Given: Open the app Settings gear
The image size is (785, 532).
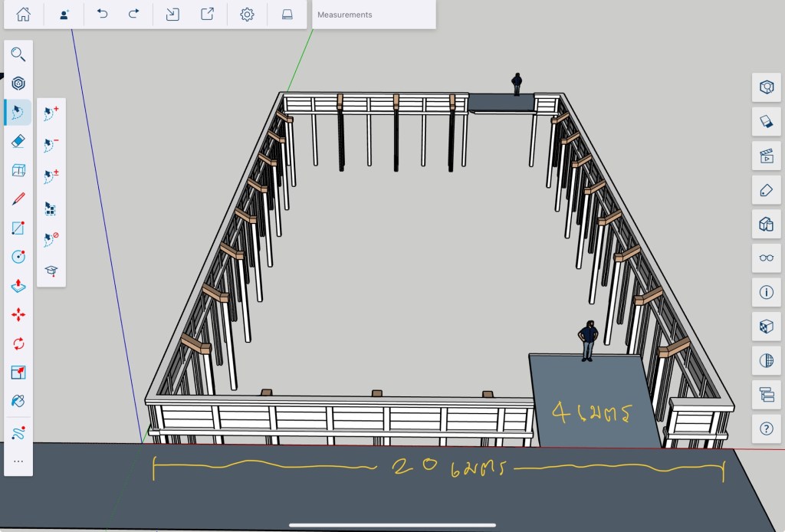Looking at the screenshot, I should coord(247,14).
